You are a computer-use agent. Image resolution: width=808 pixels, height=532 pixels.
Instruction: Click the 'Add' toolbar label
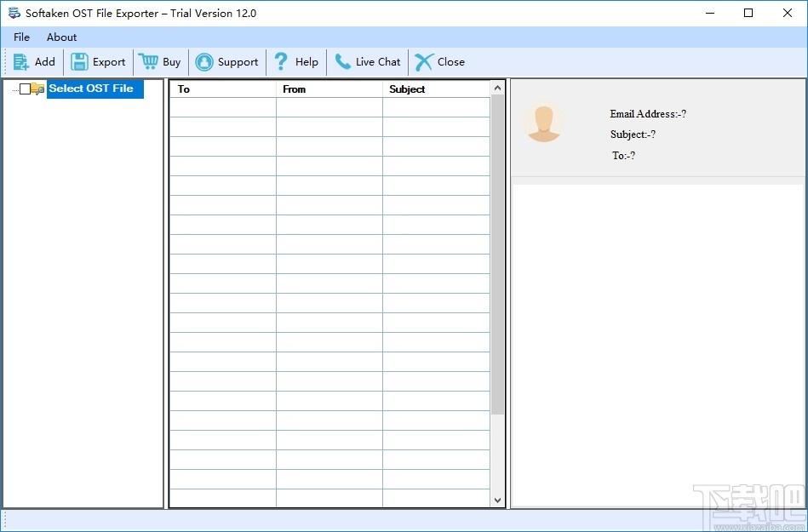(45, 62)
